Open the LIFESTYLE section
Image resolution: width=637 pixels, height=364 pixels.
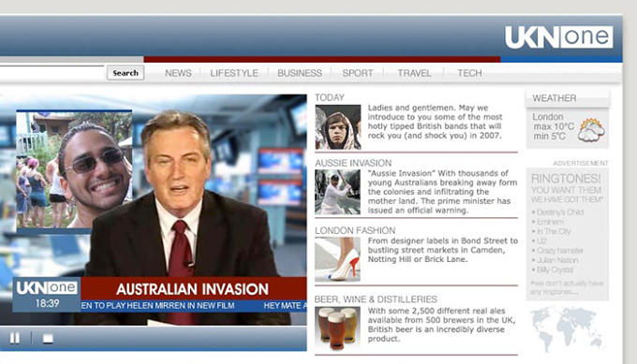click(234, 73)
